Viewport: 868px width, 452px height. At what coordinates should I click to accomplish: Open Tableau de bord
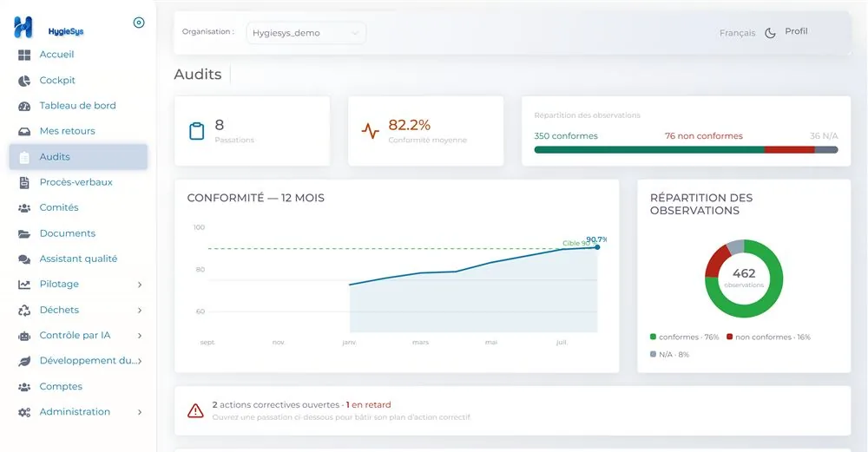[78, 106]
